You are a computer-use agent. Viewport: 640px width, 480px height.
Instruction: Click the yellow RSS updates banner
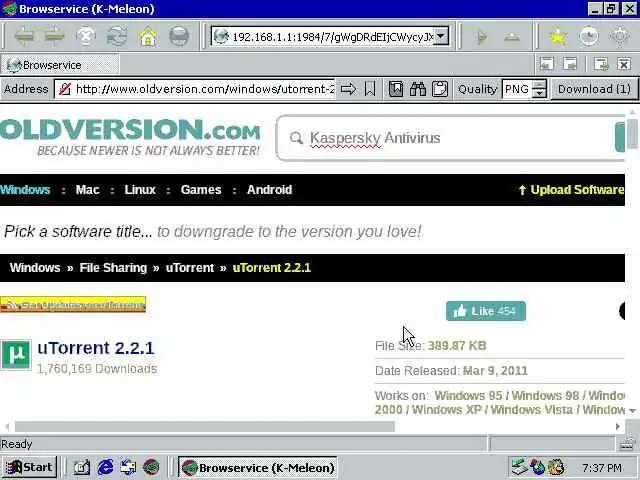point(73,304)
